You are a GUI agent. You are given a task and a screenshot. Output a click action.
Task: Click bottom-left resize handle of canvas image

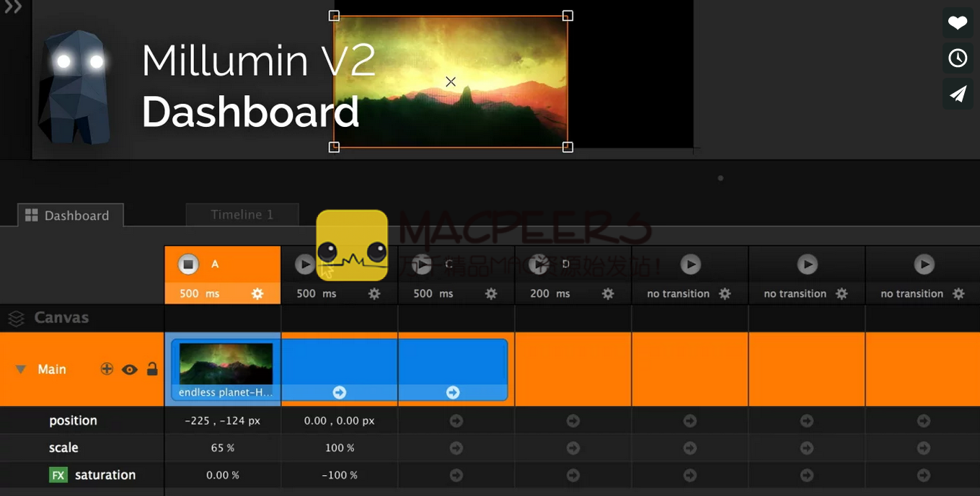point(334,147)
